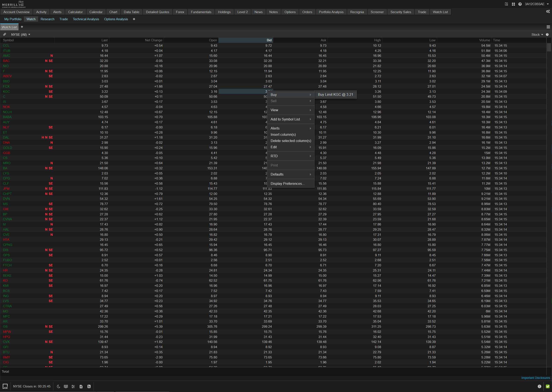Open Important Disclosures link
Viewport: 552px width, 392px height.
point(536,378)
